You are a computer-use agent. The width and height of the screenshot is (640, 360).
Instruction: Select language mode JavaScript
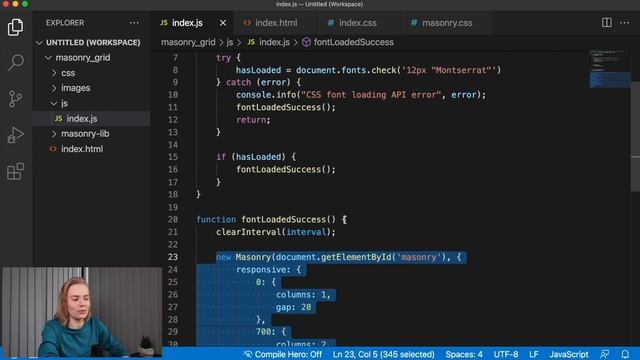coord(569,354)
